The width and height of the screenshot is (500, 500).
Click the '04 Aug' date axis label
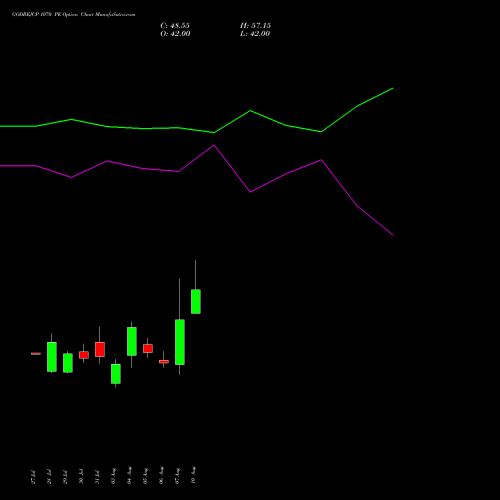pos(129,475)
